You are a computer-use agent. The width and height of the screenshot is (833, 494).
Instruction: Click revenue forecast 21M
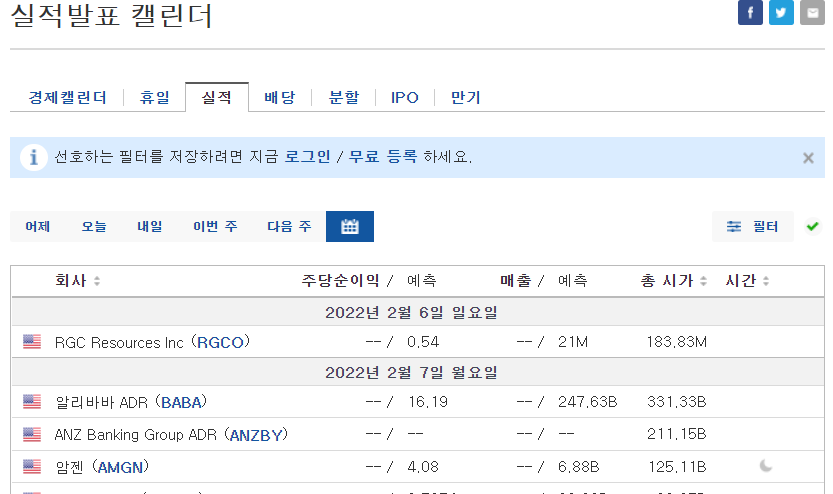pos(573,342)
